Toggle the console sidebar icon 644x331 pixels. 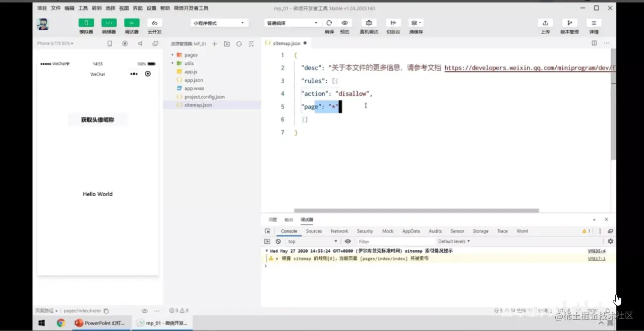[x=267, y=241]
